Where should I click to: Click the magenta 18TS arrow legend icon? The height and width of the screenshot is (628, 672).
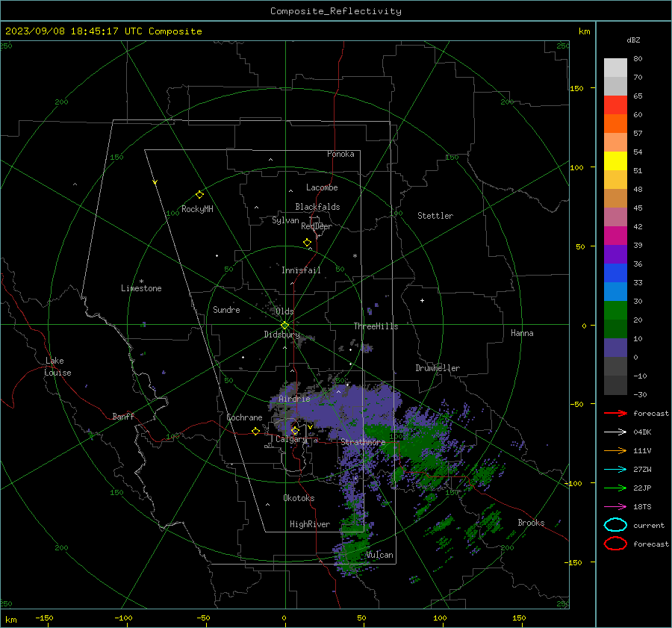pyautogui.click(x=615, y=507)
